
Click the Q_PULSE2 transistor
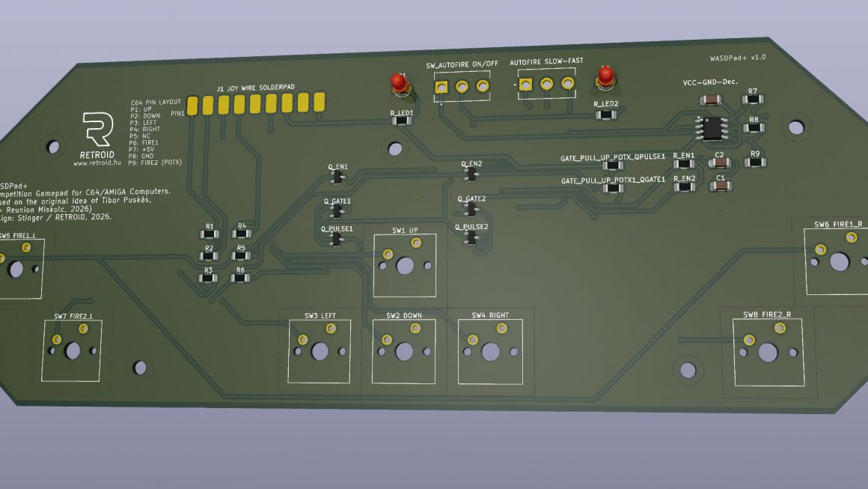(x=471, y=237)
